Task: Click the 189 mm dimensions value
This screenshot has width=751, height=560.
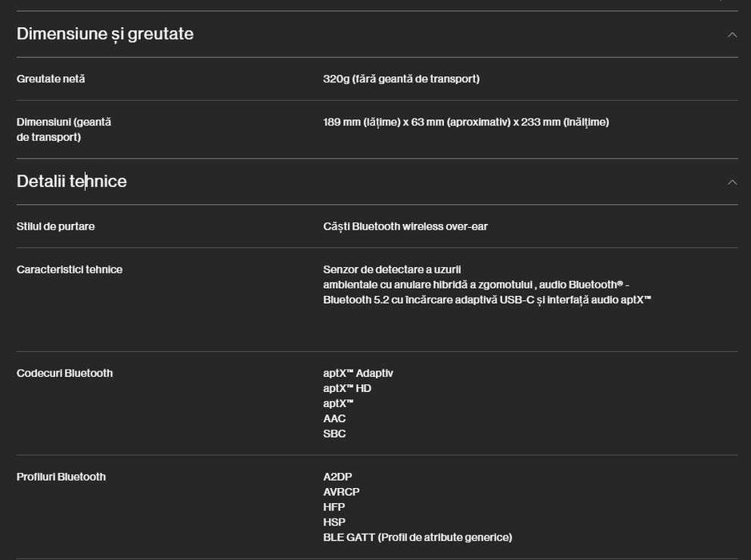Action: [465, 122]
